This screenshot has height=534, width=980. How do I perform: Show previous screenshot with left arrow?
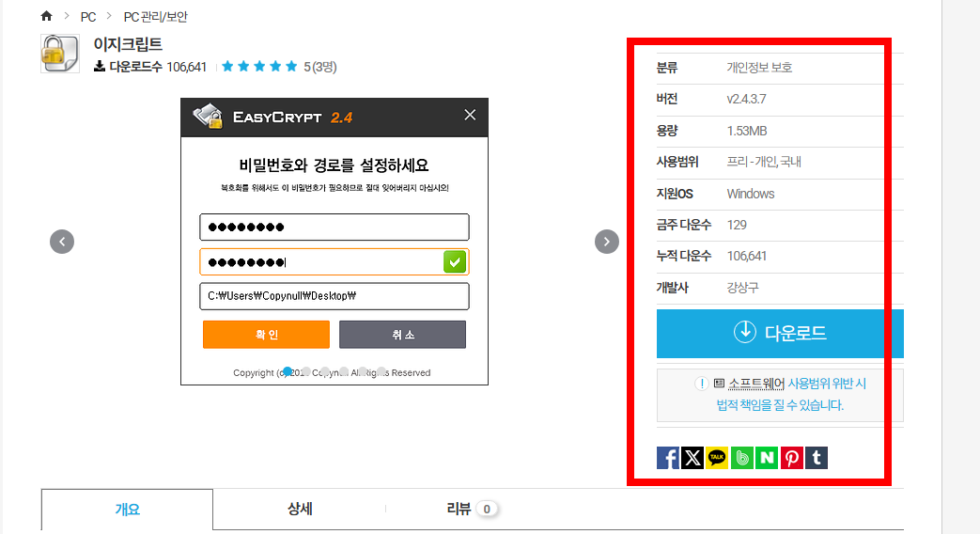[62, 242]
